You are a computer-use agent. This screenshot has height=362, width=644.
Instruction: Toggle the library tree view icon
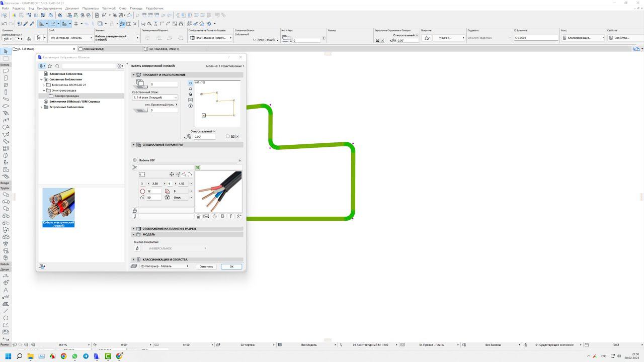(x=42, y=66)
